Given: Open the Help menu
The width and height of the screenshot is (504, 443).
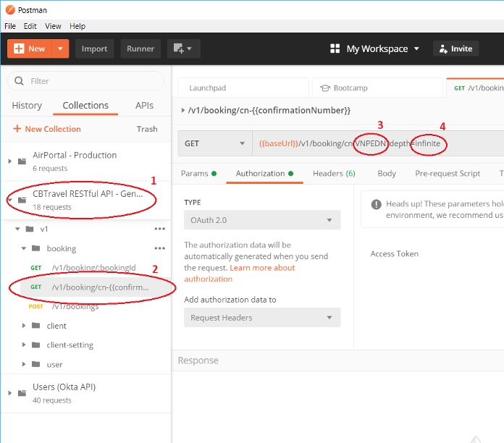Looking at the screenshot, I should pyautogui.click(x=77, y=26).
